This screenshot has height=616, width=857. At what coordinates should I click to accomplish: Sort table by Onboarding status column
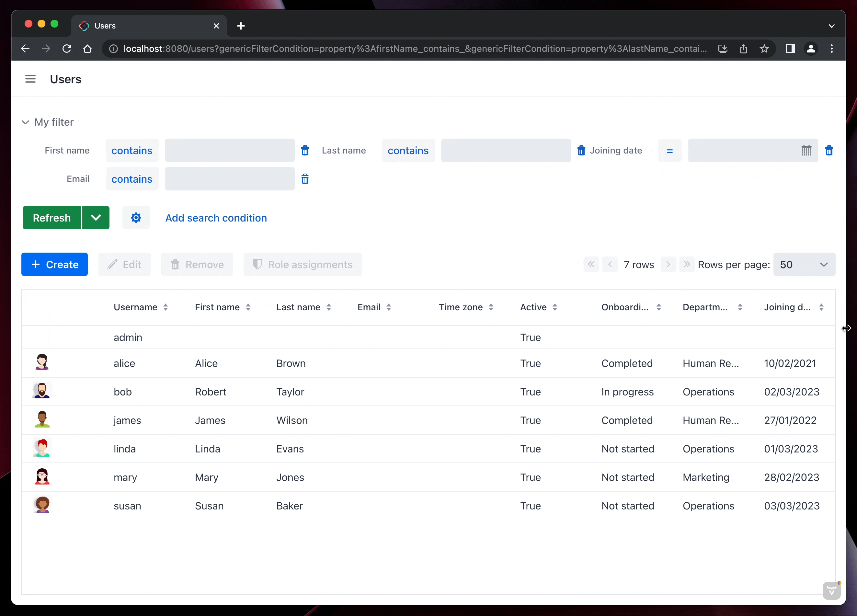click(x=659, y=307)
